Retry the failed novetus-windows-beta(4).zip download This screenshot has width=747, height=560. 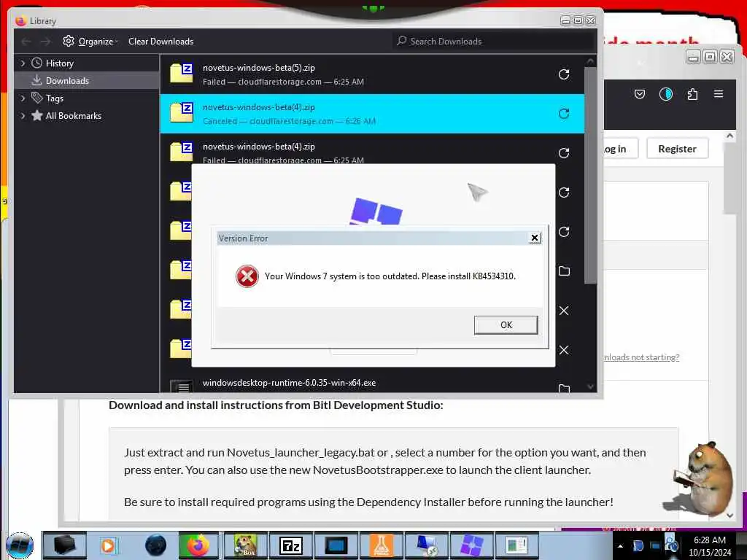click(x=564, y=153)
